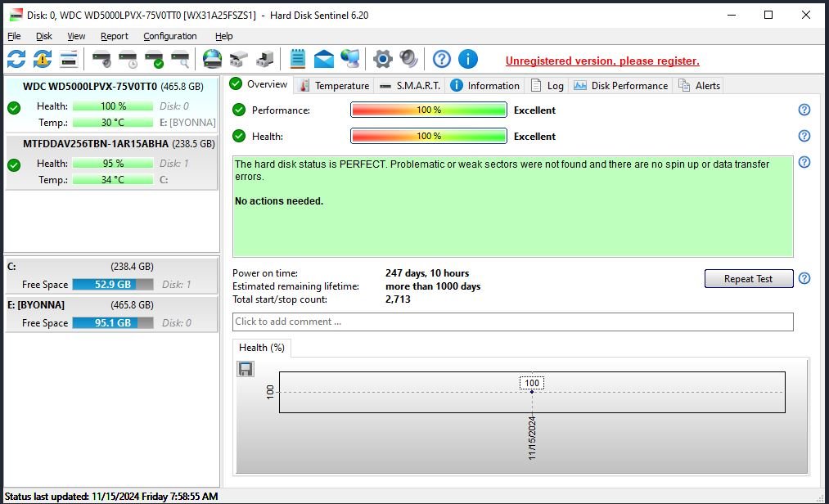Screen dimensions: 829x504
Task: Click the help icon beside status text box
Action: pyautogui.click(x=804, y=162)
